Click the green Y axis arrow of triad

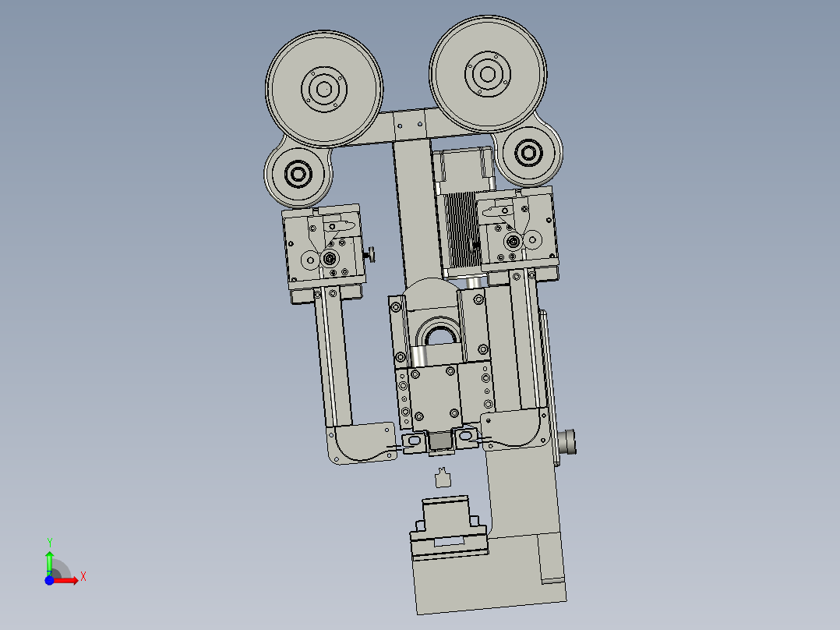coord(50,562)
